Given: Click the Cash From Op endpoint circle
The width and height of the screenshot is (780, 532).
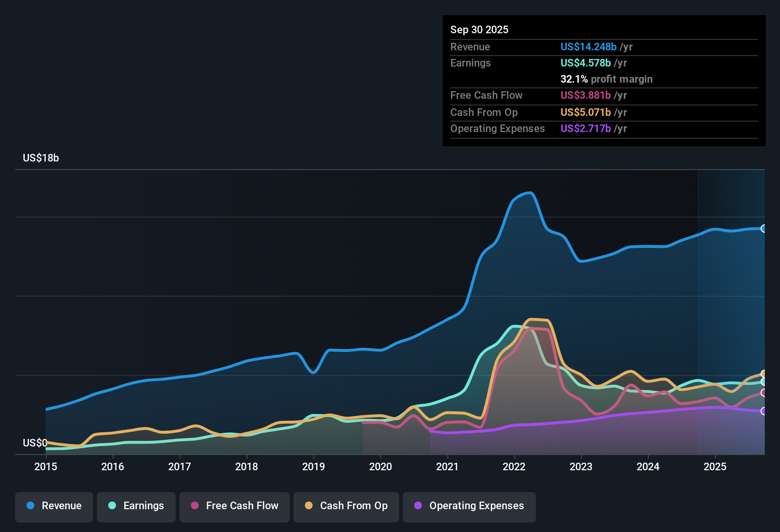Looking at the screenshot, I should 763,374.
